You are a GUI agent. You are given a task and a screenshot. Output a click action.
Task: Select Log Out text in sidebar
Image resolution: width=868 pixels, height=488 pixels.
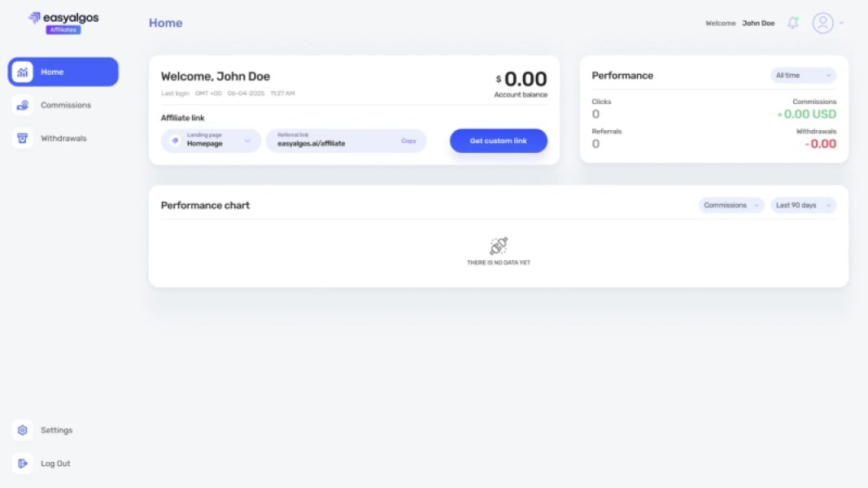[x=55, y=464]
